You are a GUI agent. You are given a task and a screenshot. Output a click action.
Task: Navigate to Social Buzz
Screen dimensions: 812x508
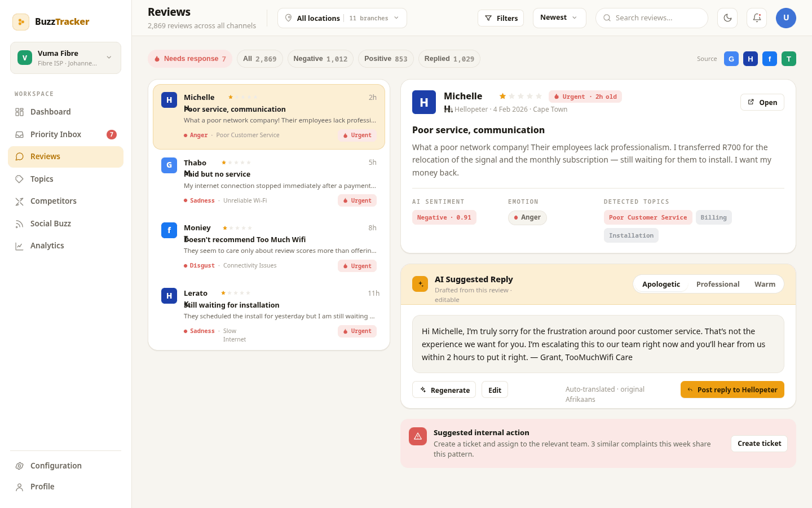pyautogui.click(x=65, y=224)
